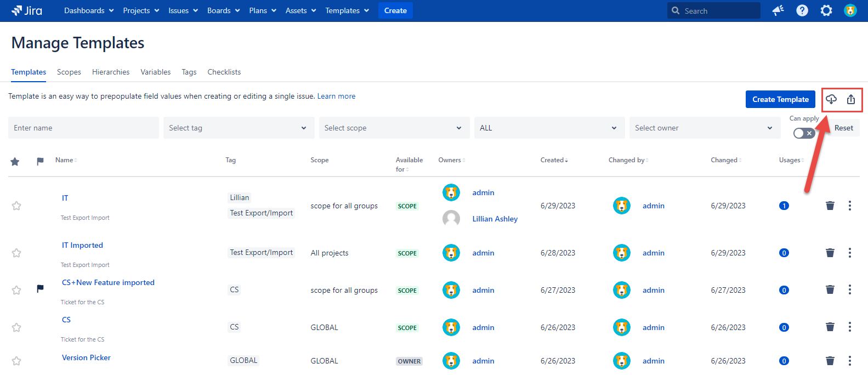Image resolution: width=868 pixels, height=375 pixels.
Task: Click trash icon for Version Picker template
Action: point(830,361)
